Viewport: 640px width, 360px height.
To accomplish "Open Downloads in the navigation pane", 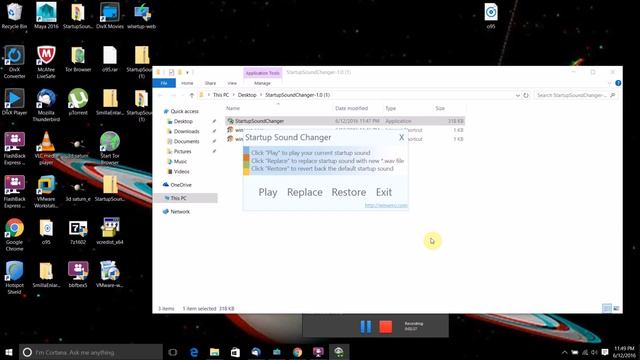I will click(187, 131).
